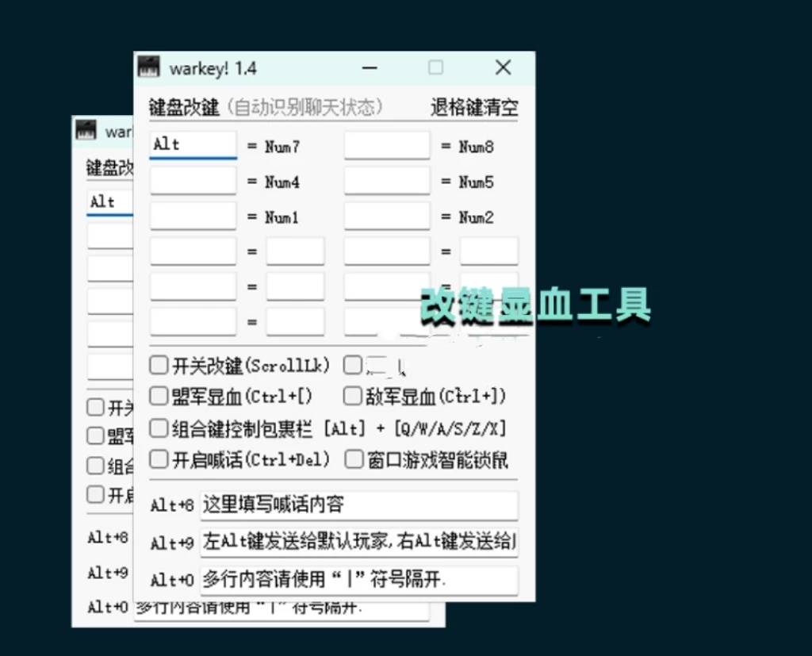The width and height of the screenshot is (812, 656).
Task: Toggle 窗口游戏智能锁鼠 checkbox
Action: 354,459
